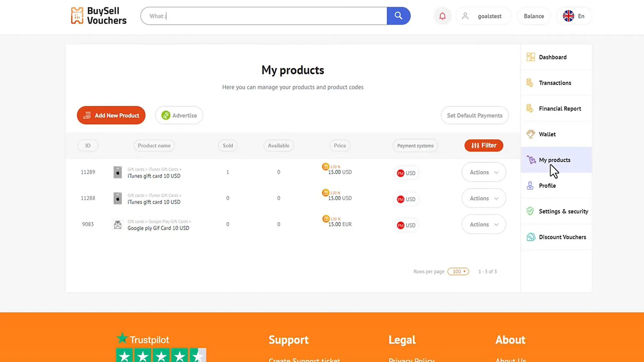Screen dimensions: 644x362
Task: Click inside the search input field
Action: tap(262, 16)
